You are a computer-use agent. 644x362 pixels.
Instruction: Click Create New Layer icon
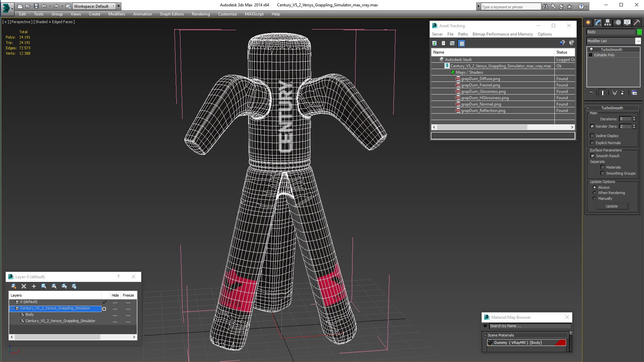click(14, 286)
